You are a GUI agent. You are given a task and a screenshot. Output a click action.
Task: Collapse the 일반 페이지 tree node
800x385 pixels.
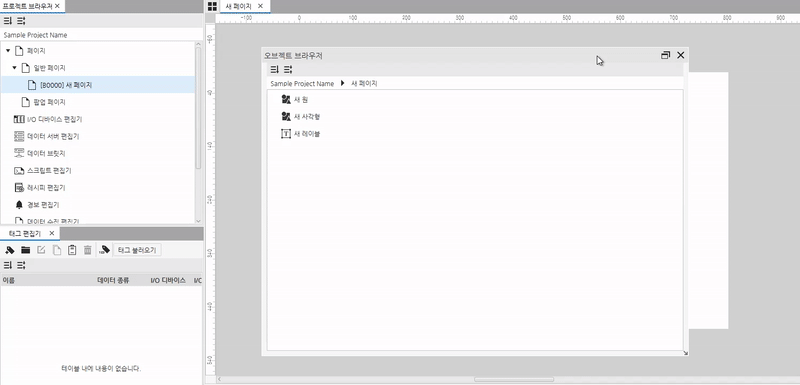pos(14,68)
